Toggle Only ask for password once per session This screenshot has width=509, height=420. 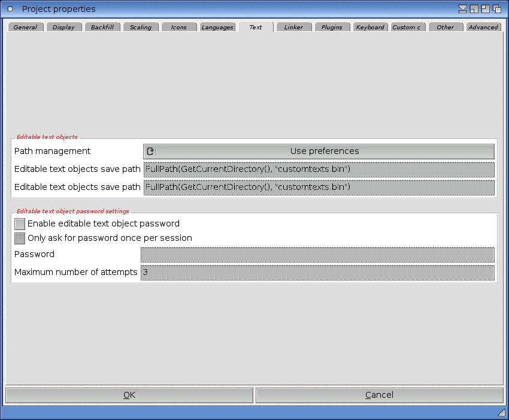point(20,238)
